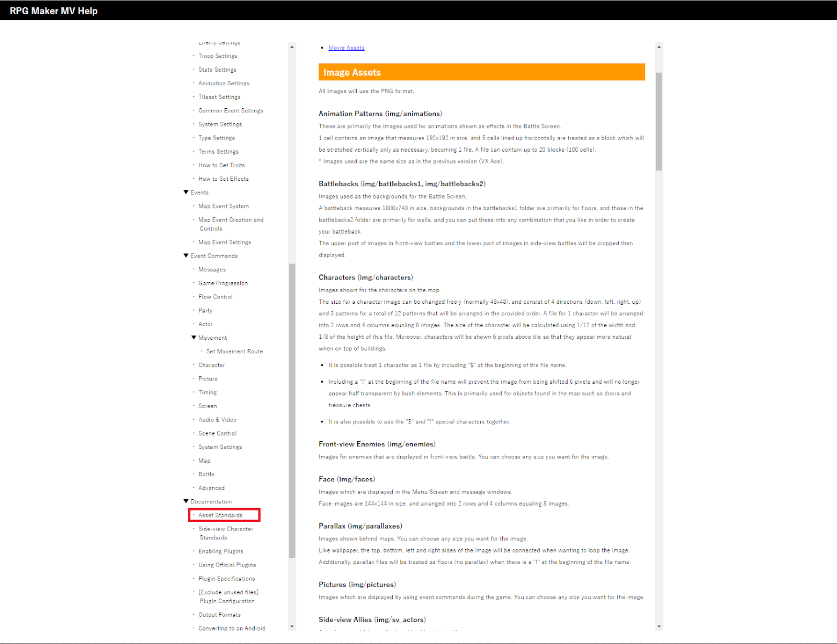
Task: Open Using Official Plugins page
Action: tap(227, 565)
